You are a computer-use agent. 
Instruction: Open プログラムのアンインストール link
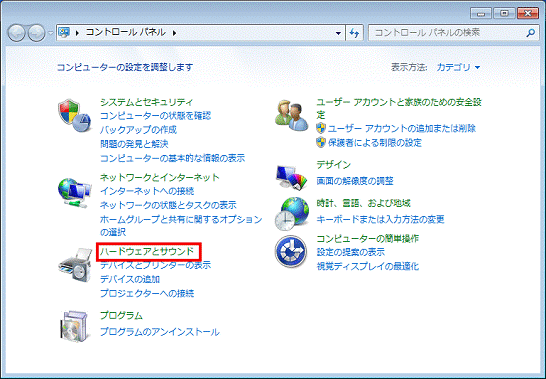click(160, 332)
